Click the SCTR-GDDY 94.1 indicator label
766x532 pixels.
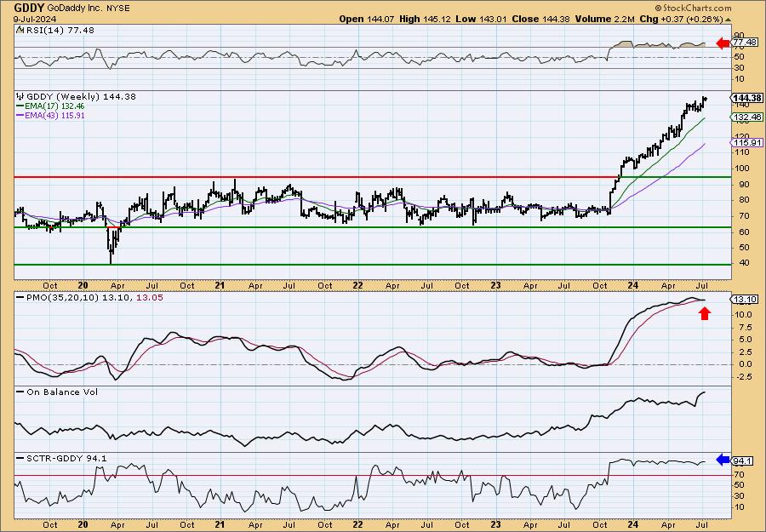(66, 458)
